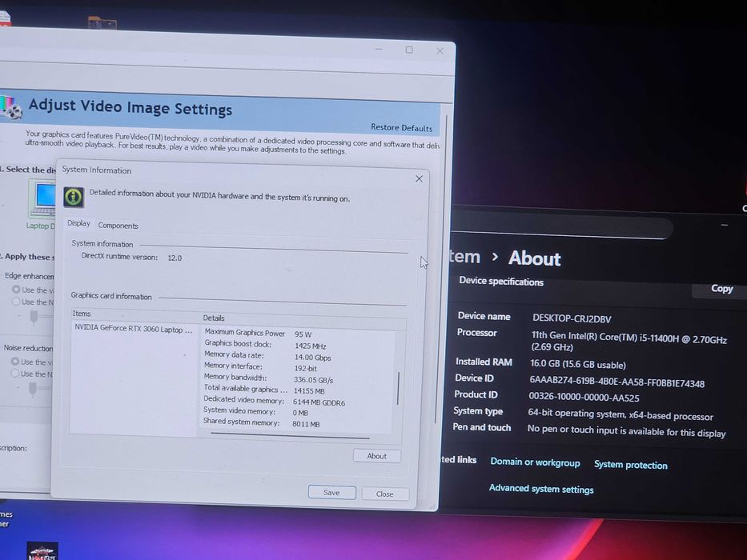Image resolution: width=747 pixels, height=560 pixels.
Task: Click Product ID '00326-10000-00000-AA525'
Action: pyautogui.click(x=584, y=397)
